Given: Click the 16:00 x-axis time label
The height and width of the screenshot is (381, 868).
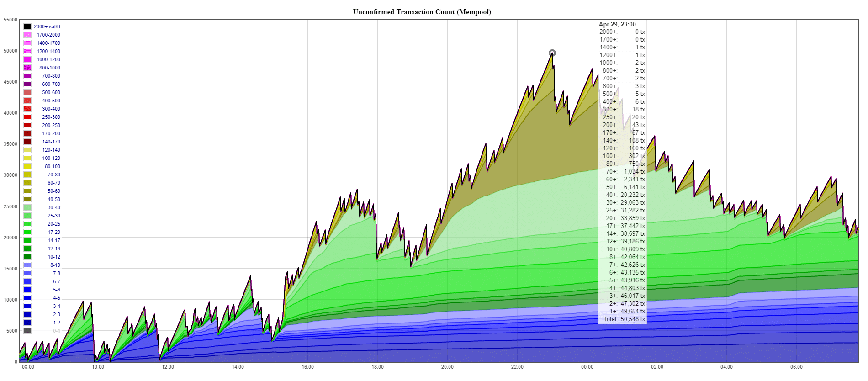Looking at the screenshot, I should [x=308, y=367].
